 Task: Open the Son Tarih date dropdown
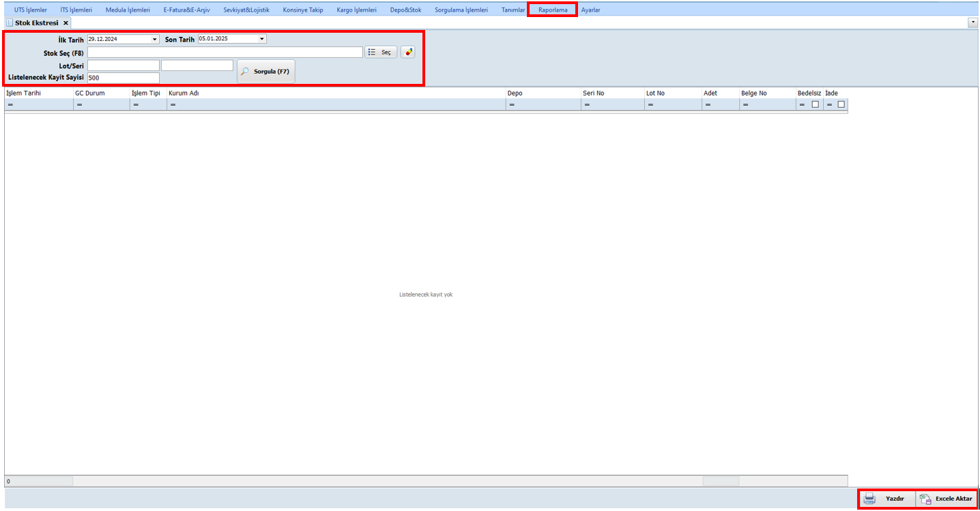[262, 39]
